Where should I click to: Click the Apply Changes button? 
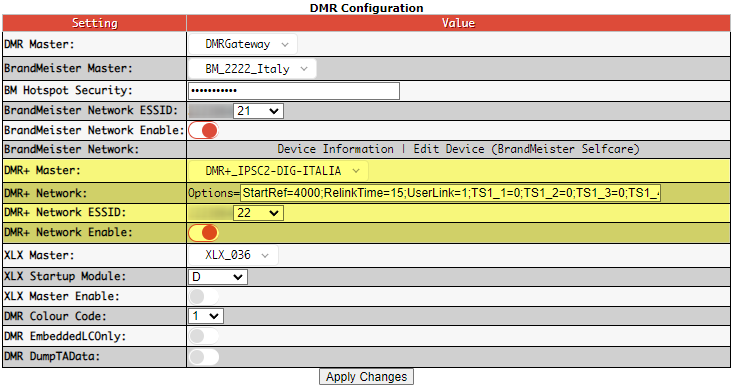[x=366, y=377]
